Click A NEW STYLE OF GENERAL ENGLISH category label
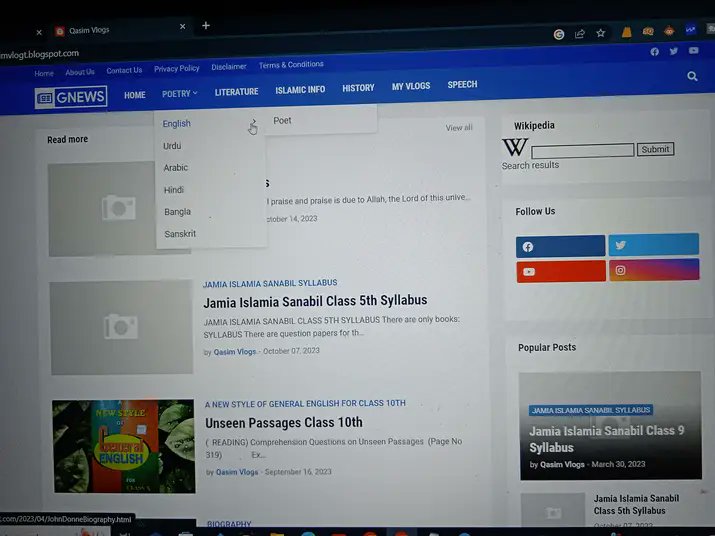The height and width of the screenshot is (536, 715). coord(305,404)
